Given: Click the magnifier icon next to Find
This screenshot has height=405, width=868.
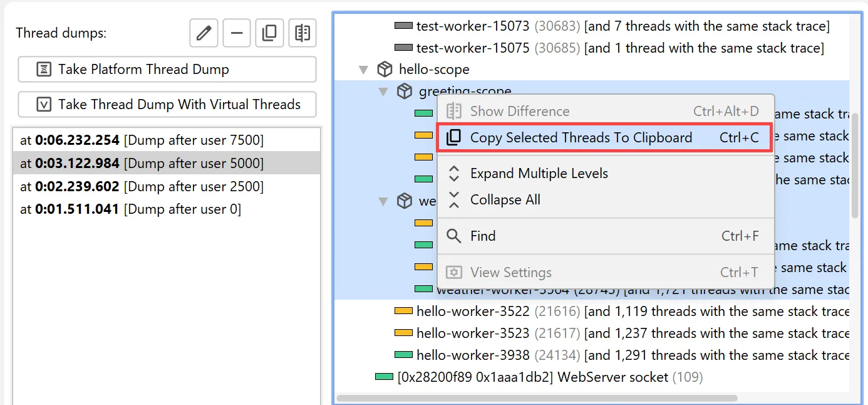Looking at the screenshot, I should tap(454, 236).
